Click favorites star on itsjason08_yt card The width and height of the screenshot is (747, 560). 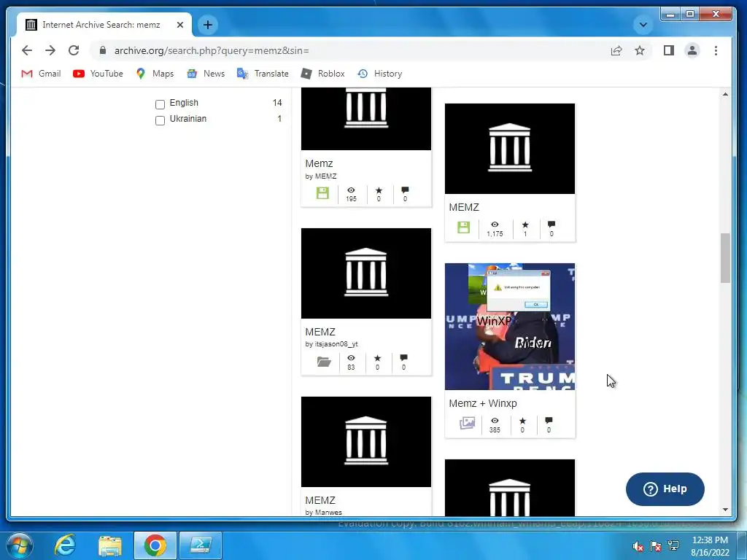pos(377,357)
